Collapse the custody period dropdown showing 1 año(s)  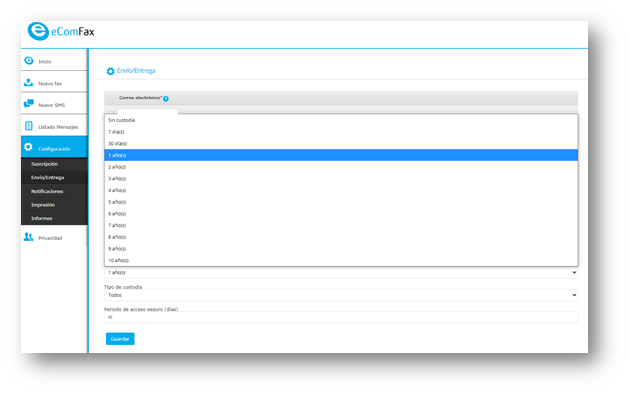pos(341,272)
